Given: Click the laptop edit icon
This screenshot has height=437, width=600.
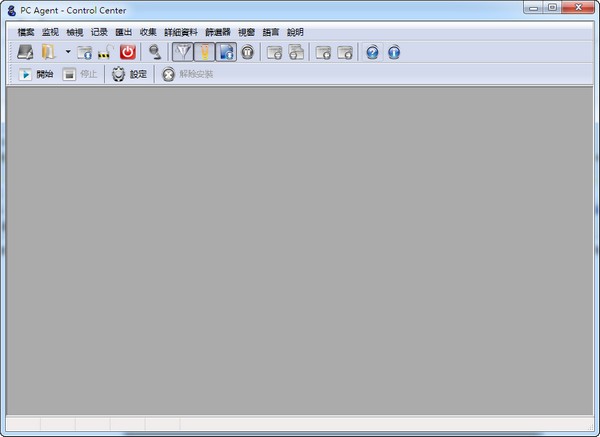Looking at the screenshot, I should click(x=25, y=52).
